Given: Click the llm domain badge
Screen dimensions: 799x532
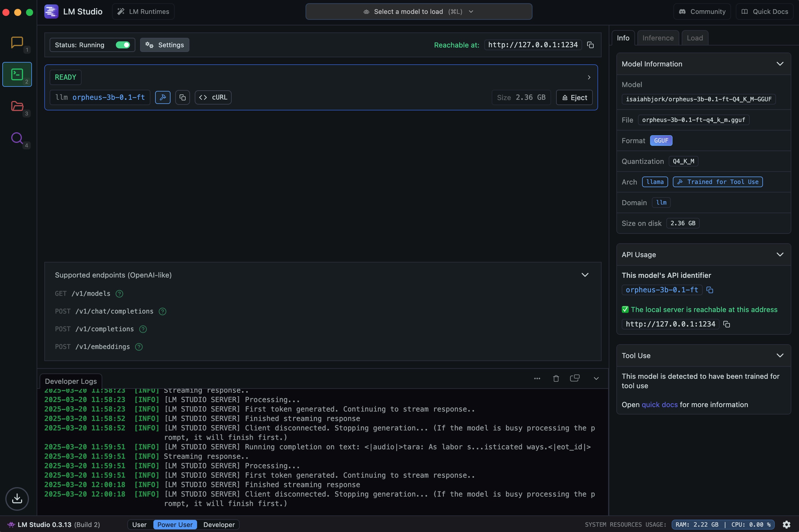Looking at the screenshot, I should (x=661, y=203).
